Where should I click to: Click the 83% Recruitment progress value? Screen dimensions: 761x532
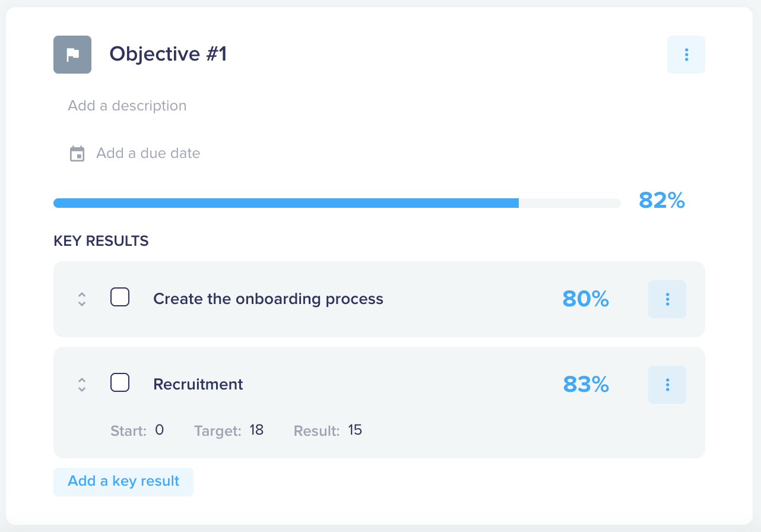[586, 385]
